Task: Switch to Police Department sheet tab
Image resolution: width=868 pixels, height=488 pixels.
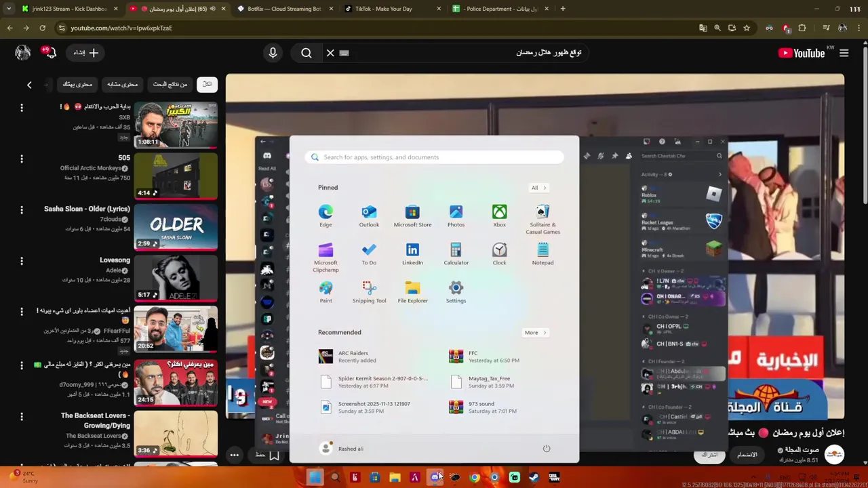Action: pyautogui.click(x=500, y=9)
